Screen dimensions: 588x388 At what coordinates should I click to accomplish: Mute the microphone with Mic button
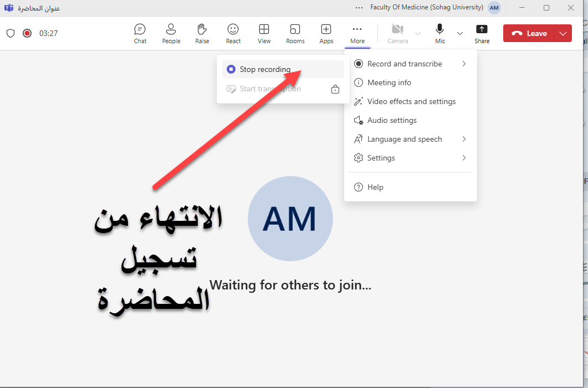tap(440, 33)
